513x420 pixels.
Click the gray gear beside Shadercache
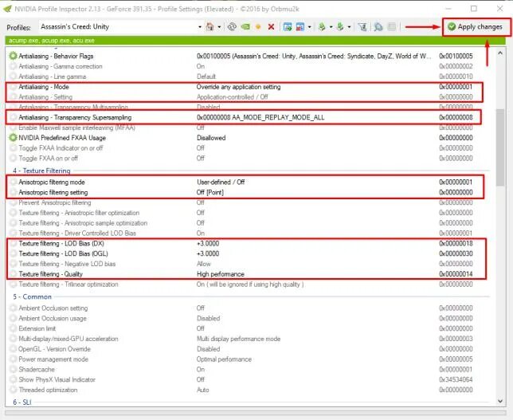(13, 369)
